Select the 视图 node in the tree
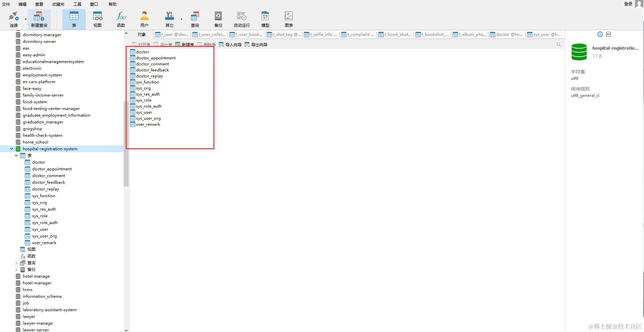 [x=31, y=250]
